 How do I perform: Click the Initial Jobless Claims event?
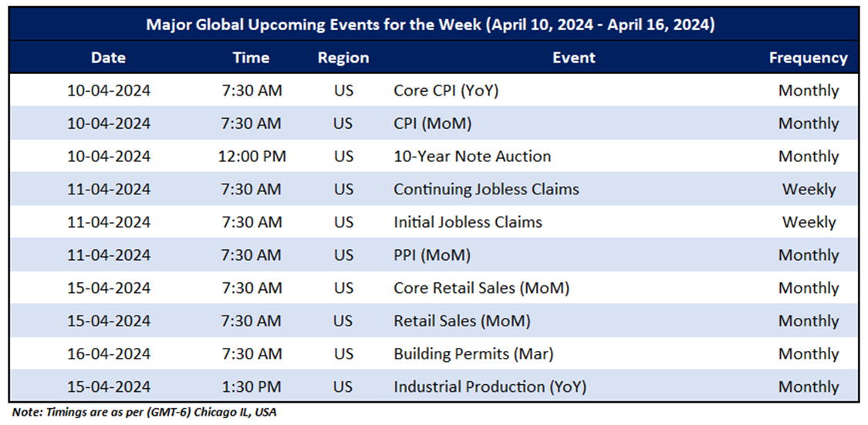[x=468, y=222]
